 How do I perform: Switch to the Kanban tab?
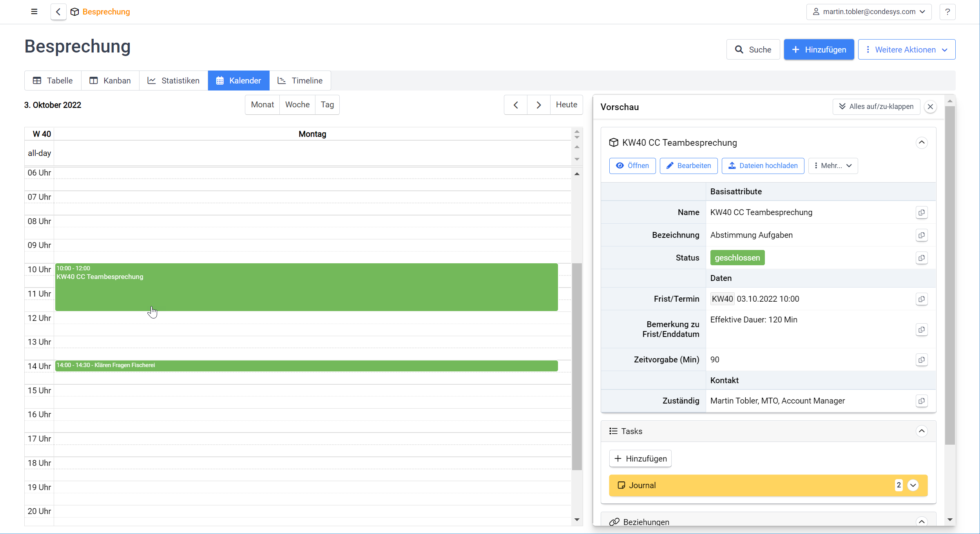point(110,81)
